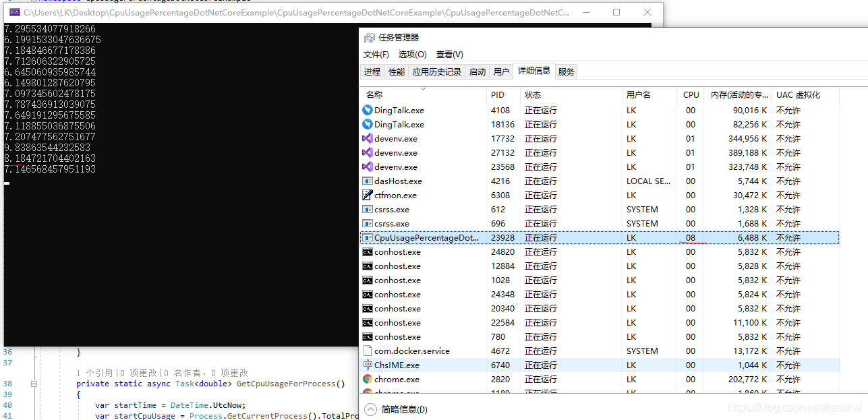Click the conhost.exe icon for PID 22584
This screenshot has height=420, width=868.
coord(368,322)
